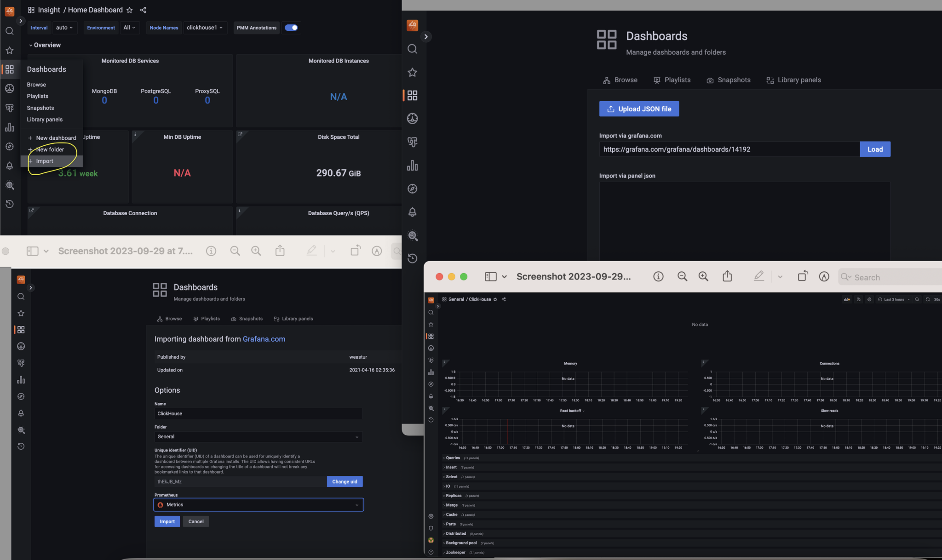Viewport: 942px width, 560px height.
Task: Open the Folder dropdown showing General
Action: click(x=258, y=436)
